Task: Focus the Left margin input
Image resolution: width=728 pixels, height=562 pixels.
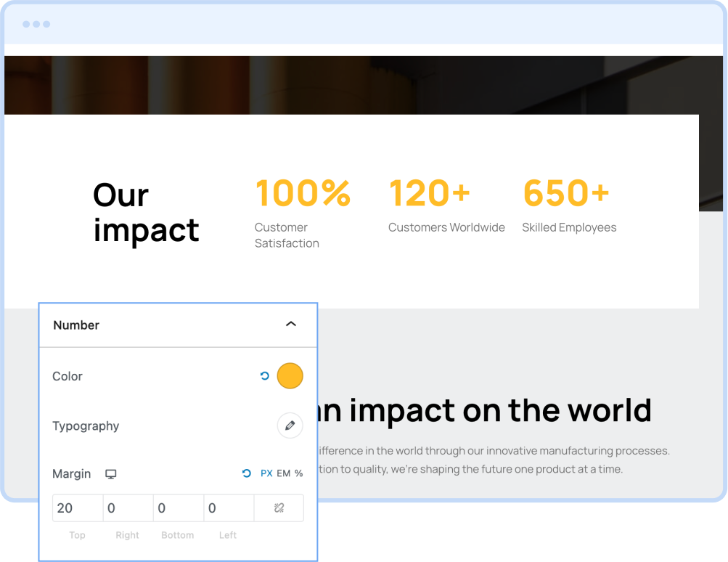Action: click(229, 508)
